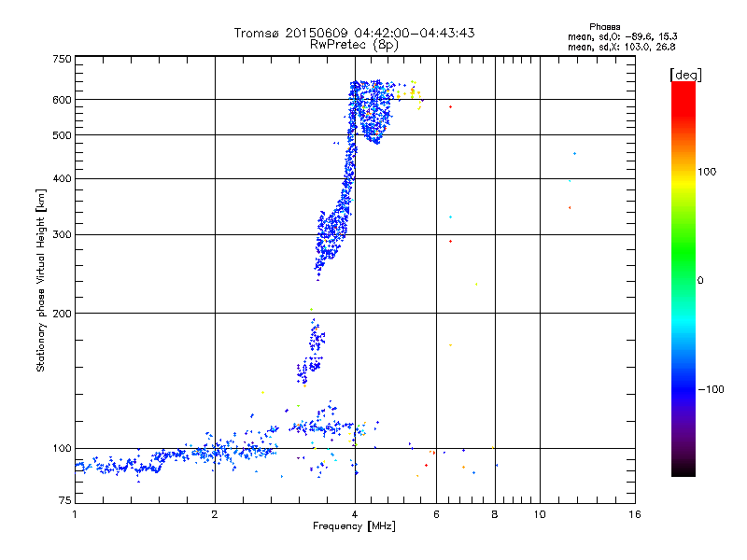747x560 pixels.
Task: Click the '[deg]' colorbar label
Action: click(x=685, y=75)
